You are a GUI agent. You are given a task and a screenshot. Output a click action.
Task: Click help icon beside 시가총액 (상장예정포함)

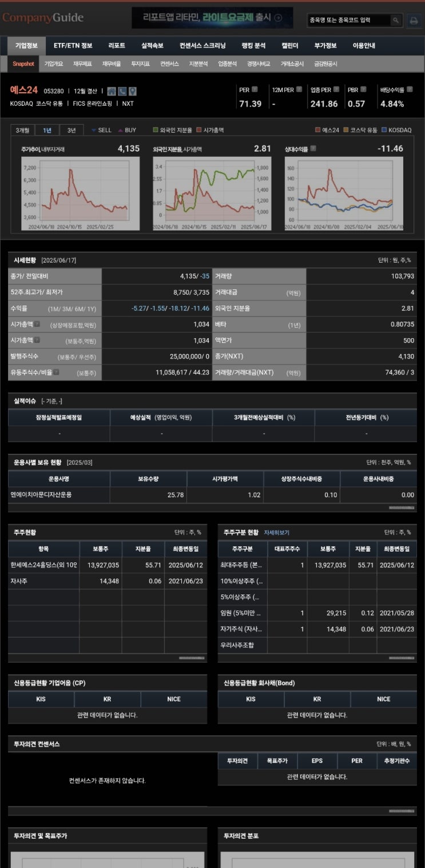37,324
